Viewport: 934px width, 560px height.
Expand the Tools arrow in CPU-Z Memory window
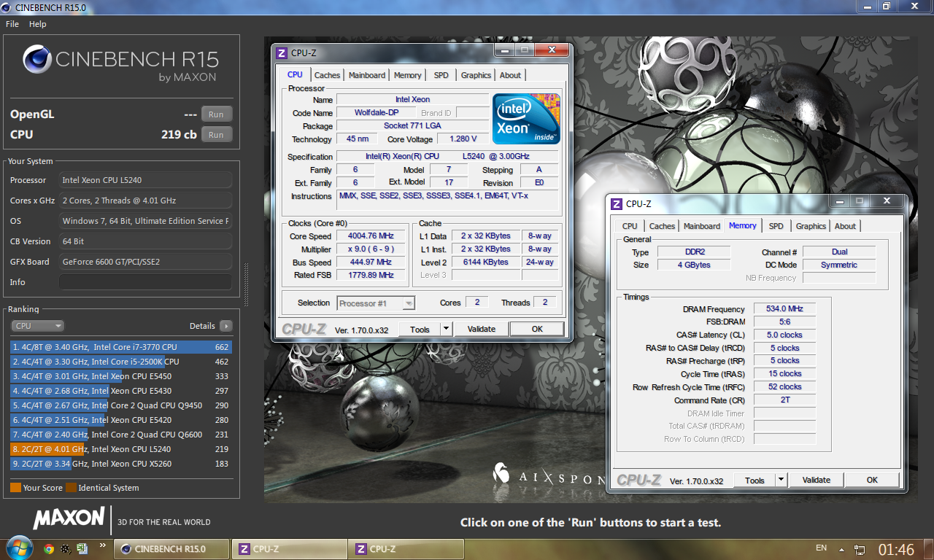tap(781, 480)
